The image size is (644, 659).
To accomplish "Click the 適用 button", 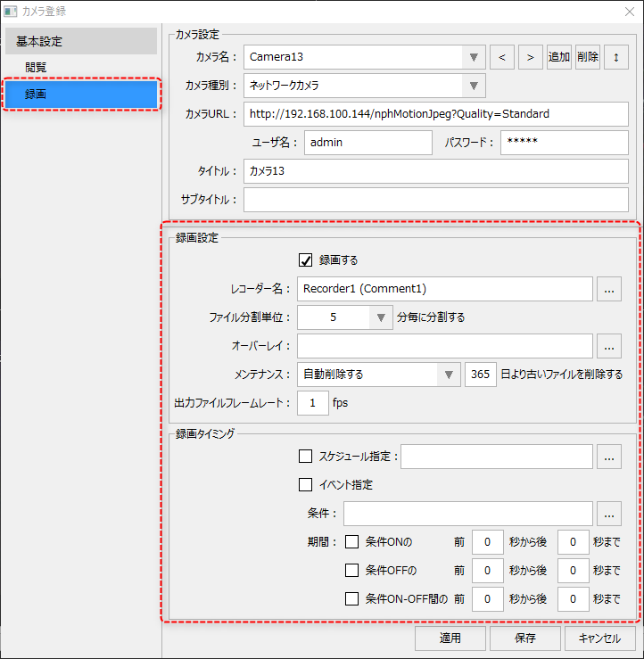I will [x=450, y=638].
